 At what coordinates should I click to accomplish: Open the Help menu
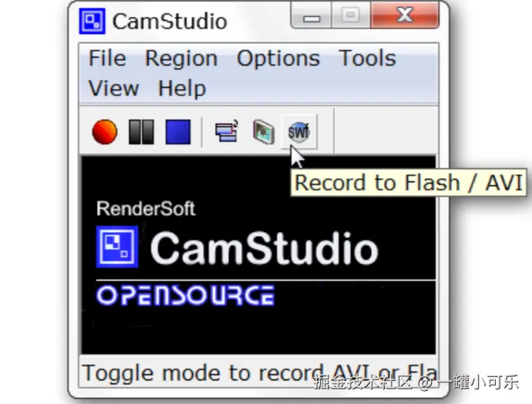pyautogui.click(x=182, y=88)
